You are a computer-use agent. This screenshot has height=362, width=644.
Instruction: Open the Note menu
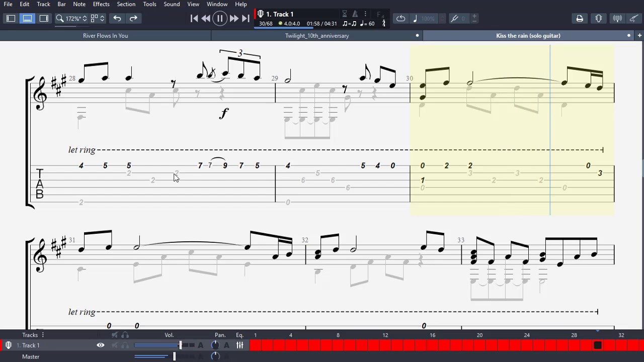(79, 4)
